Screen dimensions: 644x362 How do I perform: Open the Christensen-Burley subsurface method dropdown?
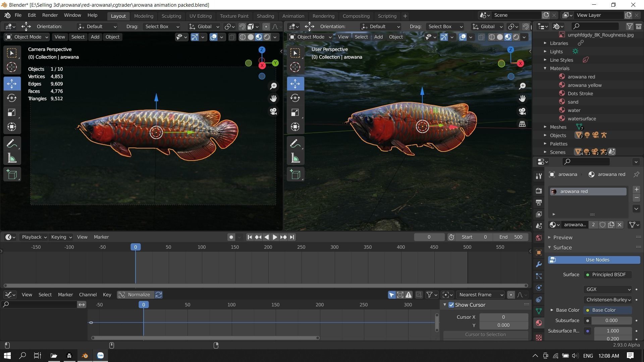click(x=608, y=300)
